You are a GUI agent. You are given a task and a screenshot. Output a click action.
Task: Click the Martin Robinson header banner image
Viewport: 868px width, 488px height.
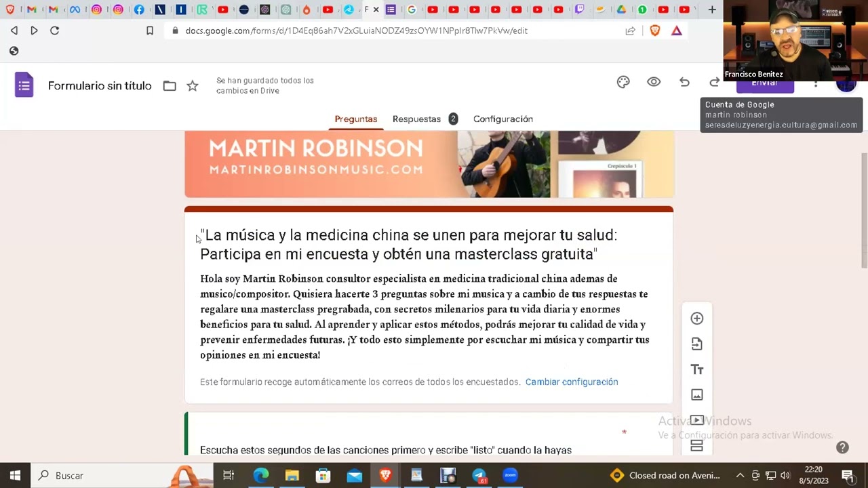[429, 164]
